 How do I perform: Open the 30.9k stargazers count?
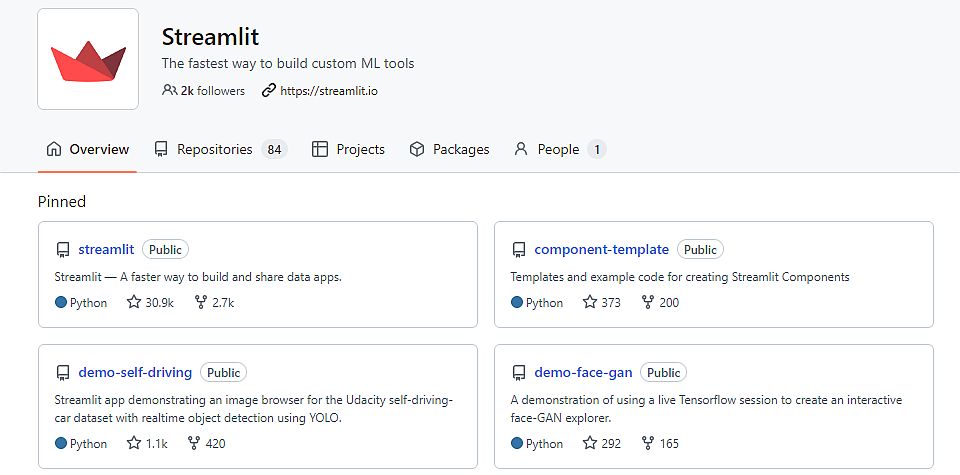[159, 302]
